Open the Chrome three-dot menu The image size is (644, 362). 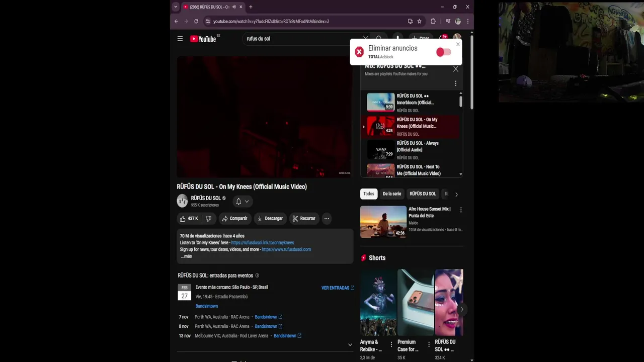point(468,21)
